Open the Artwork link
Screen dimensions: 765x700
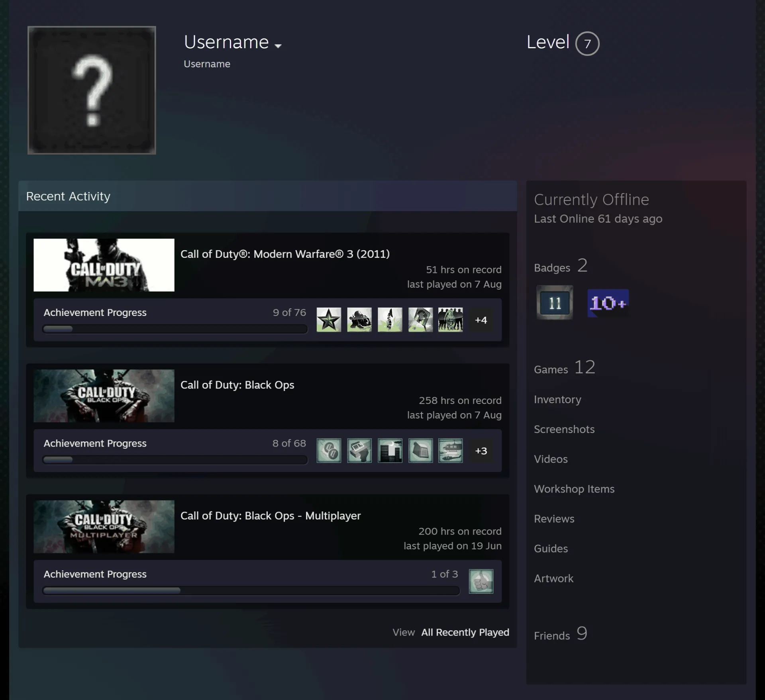coord(553,578)
